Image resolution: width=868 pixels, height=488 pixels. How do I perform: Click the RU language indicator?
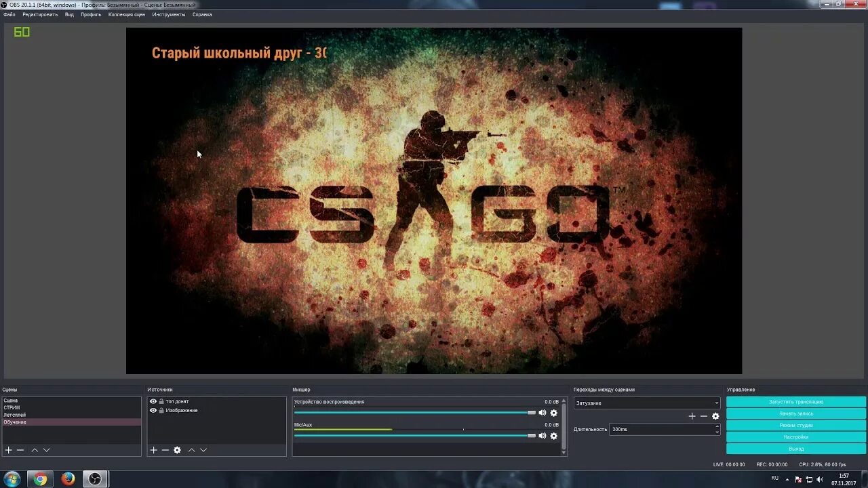pos(775,479)
